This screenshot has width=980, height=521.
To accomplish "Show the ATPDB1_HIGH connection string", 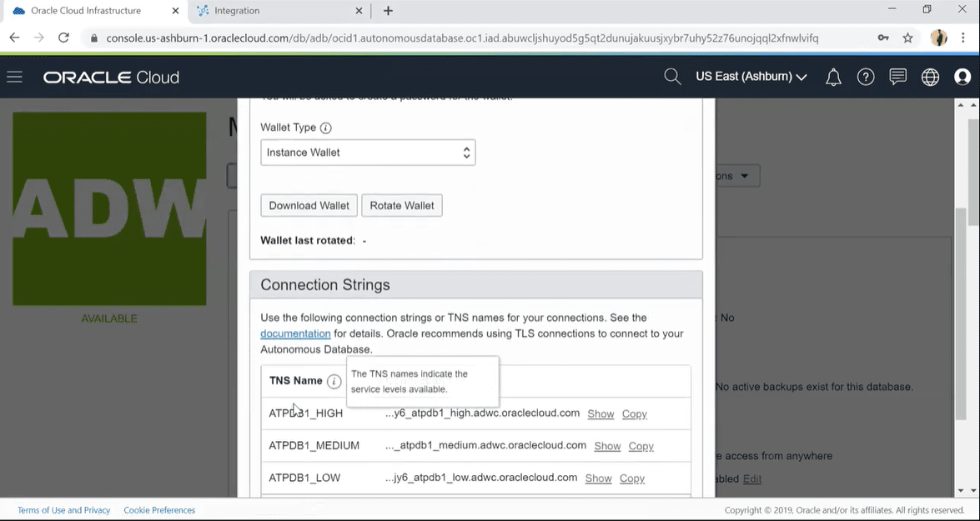I will tap(601, 414).
